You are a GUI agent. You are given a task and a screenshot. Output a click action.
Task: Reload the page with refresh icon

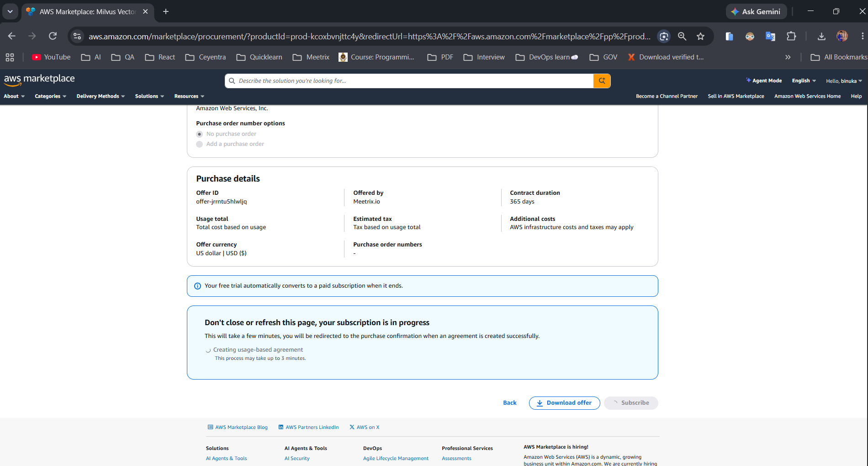click(53, 36)
